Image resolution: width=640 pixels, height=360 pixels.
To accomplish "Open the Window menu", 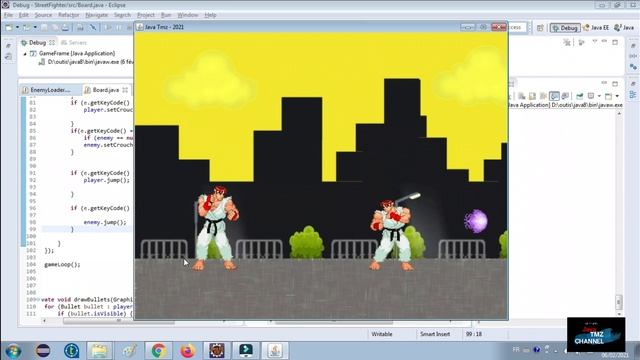I will click(x=188, y=15).
